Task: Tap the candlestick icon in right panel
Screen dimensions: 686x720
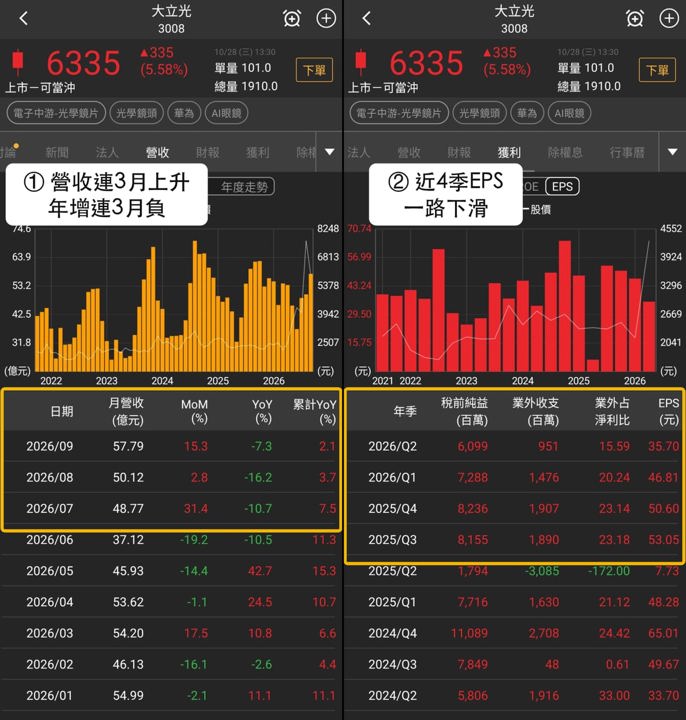Action: coord(361,62)
